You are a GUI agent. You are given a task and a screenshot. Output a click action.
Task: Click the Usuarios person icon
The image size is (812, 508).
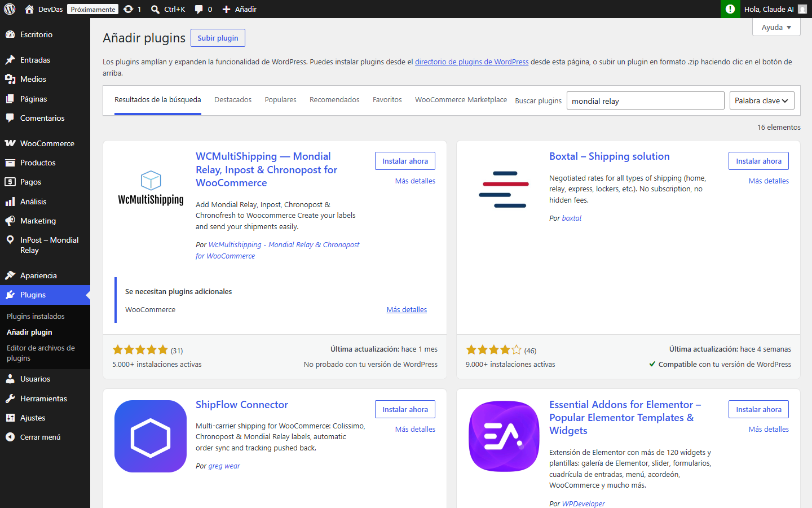click(10, 379)
